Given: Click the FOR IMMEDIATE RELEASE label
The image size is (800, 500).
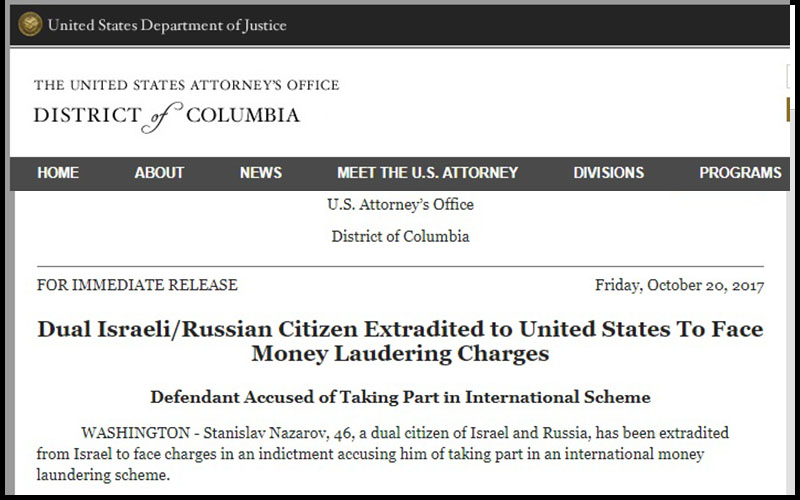Looking at the screenshot, I should click(137, 285).
